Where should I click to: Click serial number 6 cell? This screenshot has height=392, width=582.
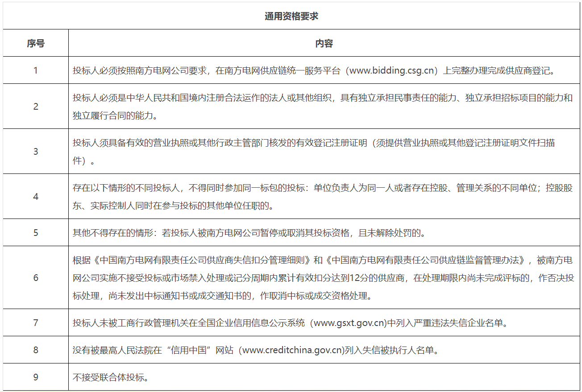point(36,277)
